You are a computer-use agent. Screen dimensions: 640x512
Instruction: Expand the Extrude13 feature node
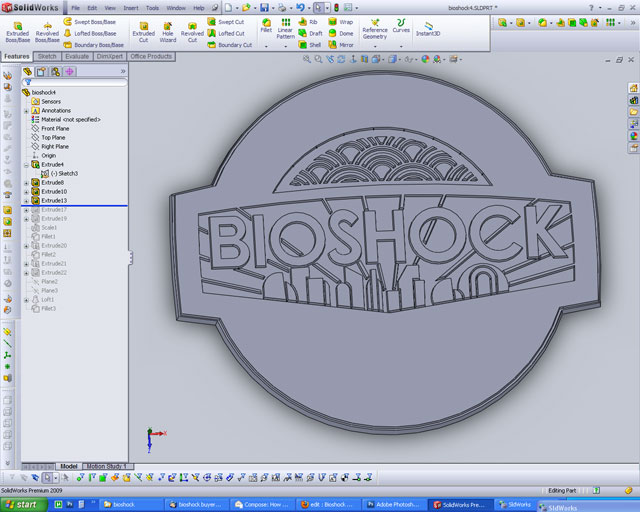pyautogui.click(x=26, y=200)
